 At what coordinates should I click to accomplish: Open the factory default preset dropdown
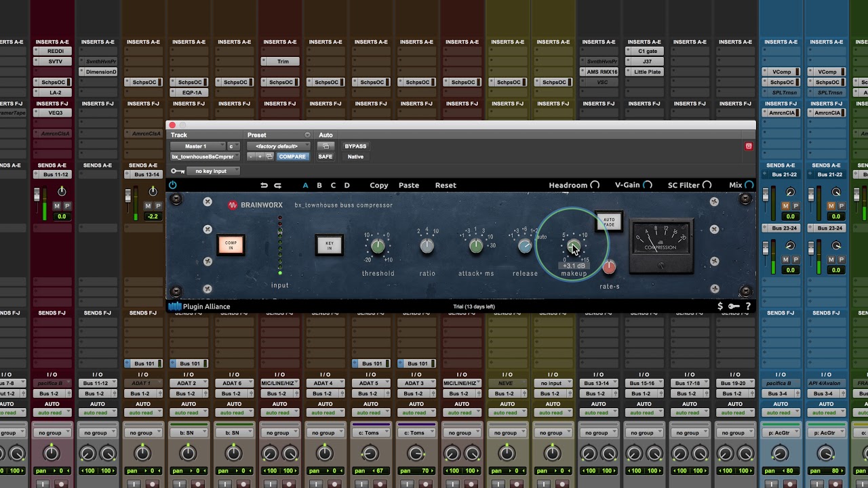279,146
